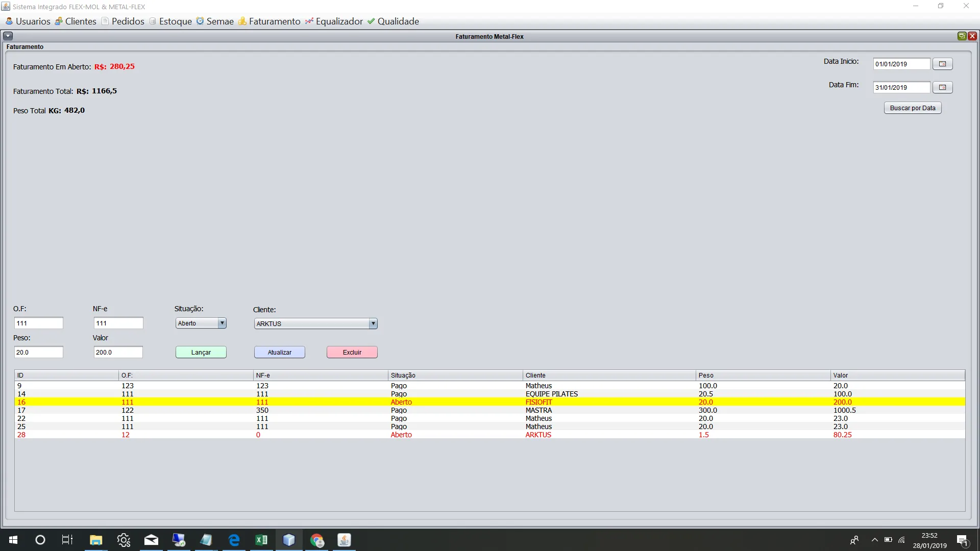Click the red Excluir button
The height and width of the screenshot is (551, 980).
[x=352, y=352]
